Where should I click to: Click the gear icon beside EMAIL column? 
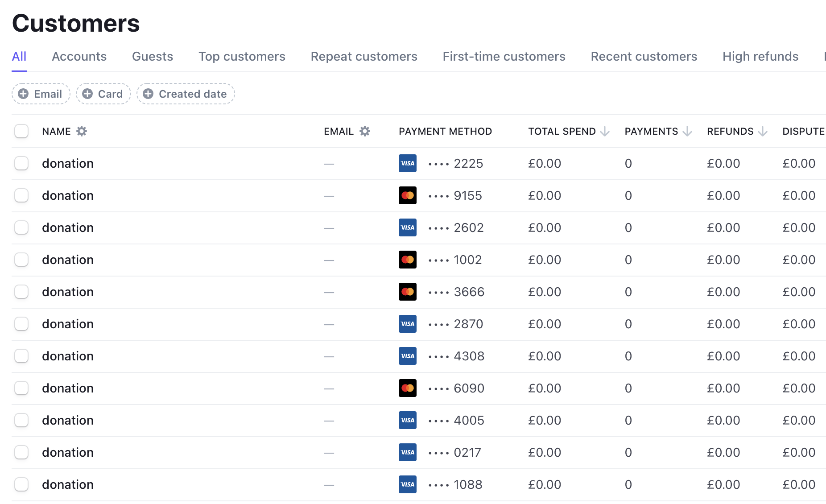(365, 131)
